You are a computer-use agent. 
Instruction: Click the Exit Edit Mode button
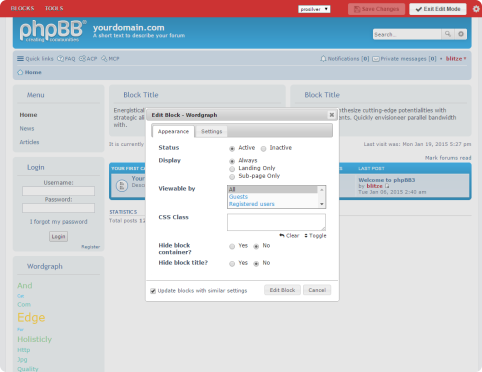[438, 9]
